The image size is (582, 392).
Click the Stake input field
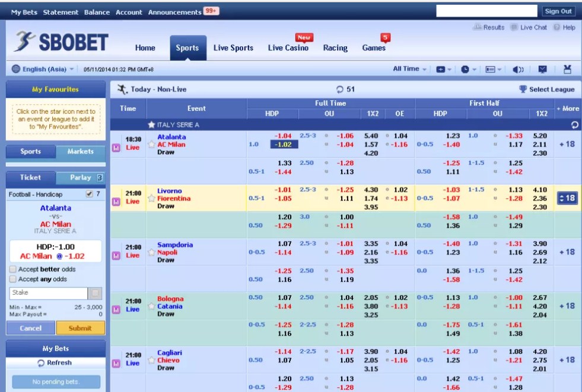[49, 293]
